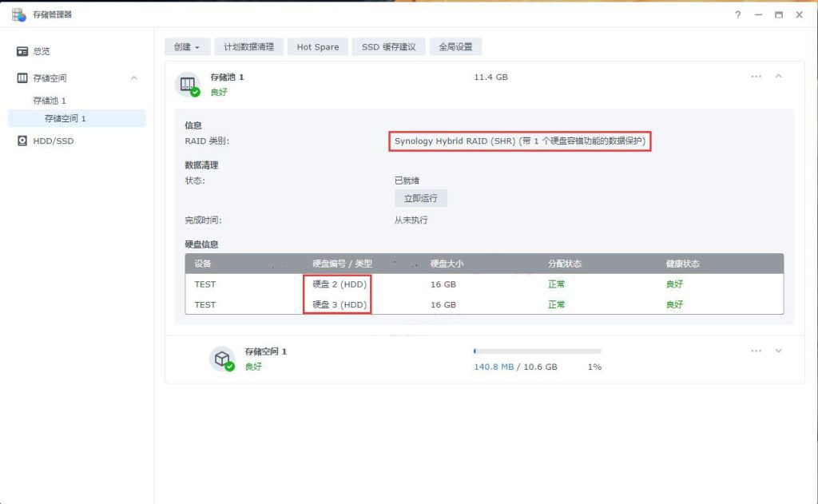Click the 存储空间 sidebar storage icon
This screenshot has width=818, height=504.
[23, 77]
